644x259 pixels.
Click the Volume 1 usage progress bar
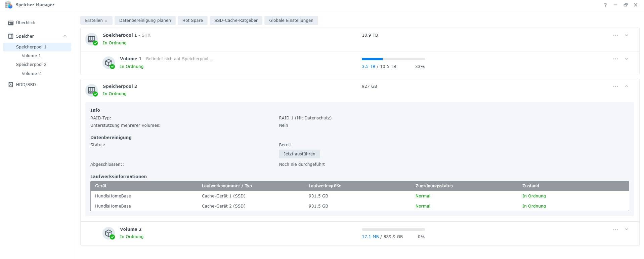coord(393,59)
